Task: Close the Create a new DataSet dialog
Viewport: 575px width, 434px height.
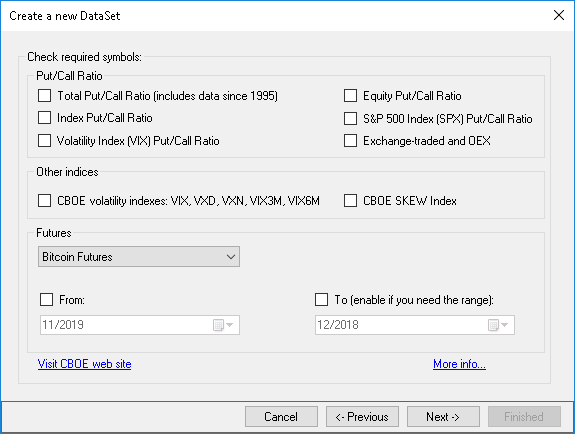Action: 559,15
